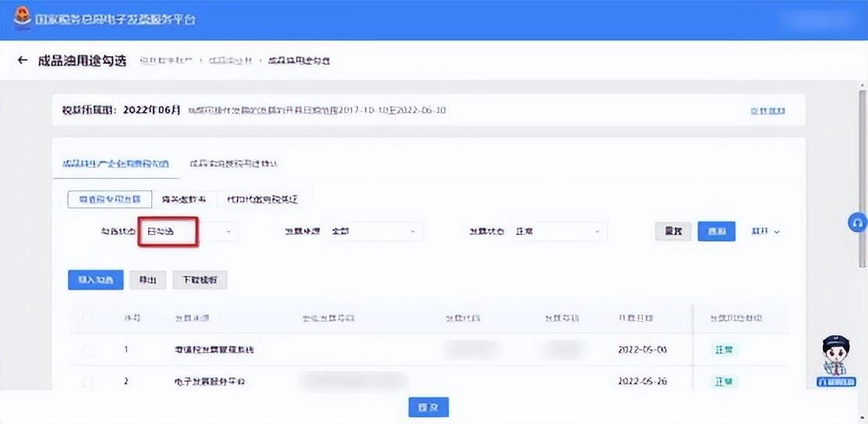Click the 下载模板 download template button
The image size is (868, 424).
pos(199,280)
